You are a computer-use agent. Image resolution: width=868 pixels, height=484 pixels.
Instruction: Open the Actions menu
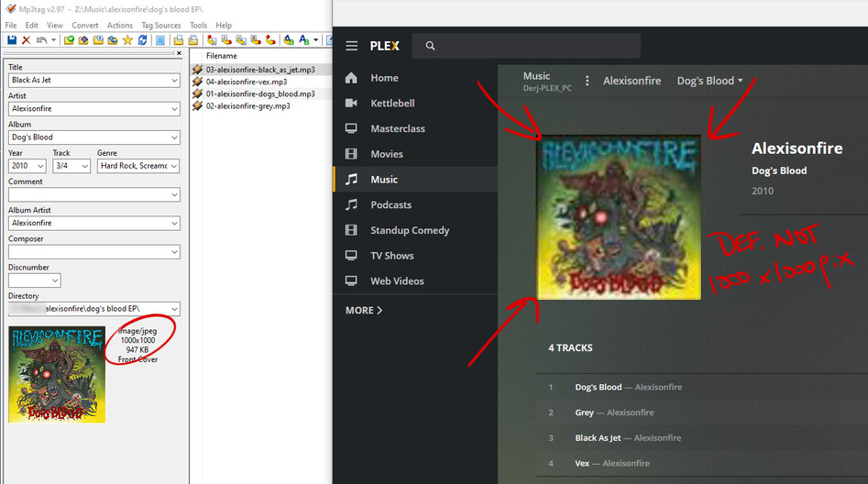(x=119, y=26)
